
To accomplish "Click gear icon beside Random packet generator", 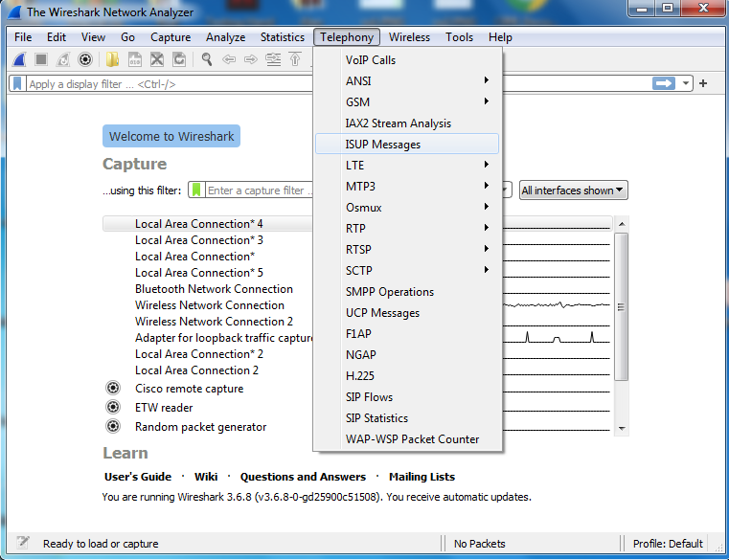I will [113, 426].
